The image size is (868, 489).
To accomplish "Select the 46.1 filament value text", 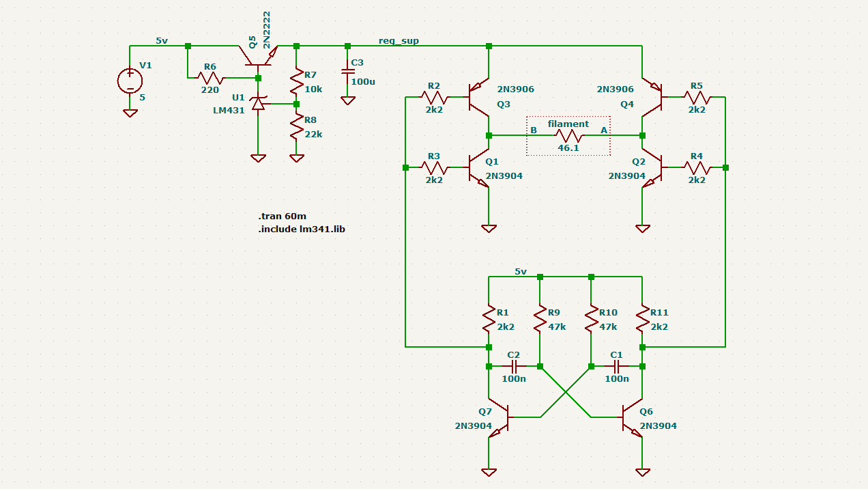I will [x=568, y=148].
